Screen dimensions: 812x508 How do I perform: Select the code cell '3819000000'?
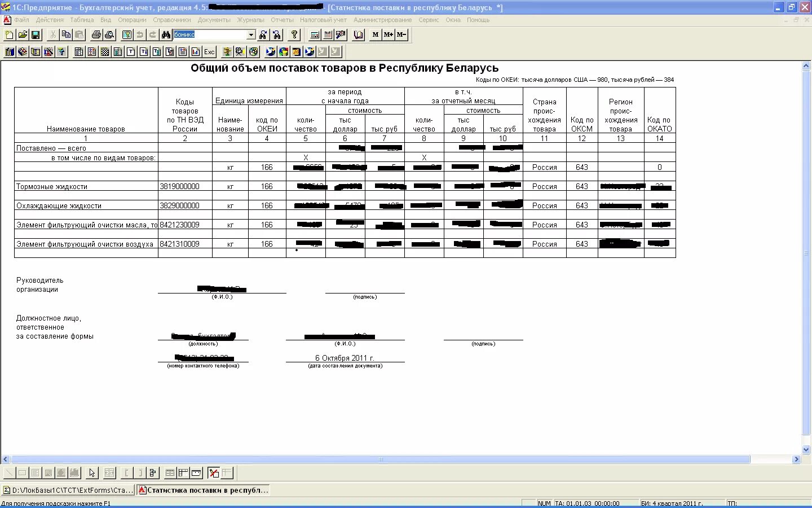[185, 186]
